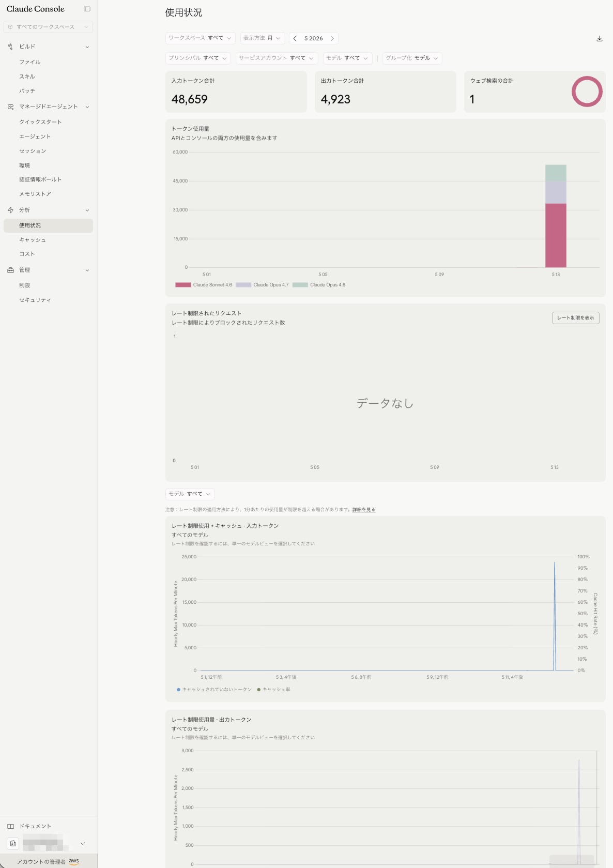Image resolution: width=613 pixels, height=868 pixels.
Task: Collapse the 分析 section chevron
Action: pos(87,210)
